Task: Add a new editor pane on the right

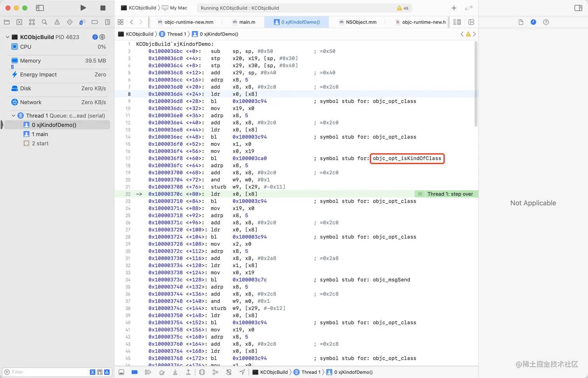Action: pyautogui.click(x=471, y=22)
